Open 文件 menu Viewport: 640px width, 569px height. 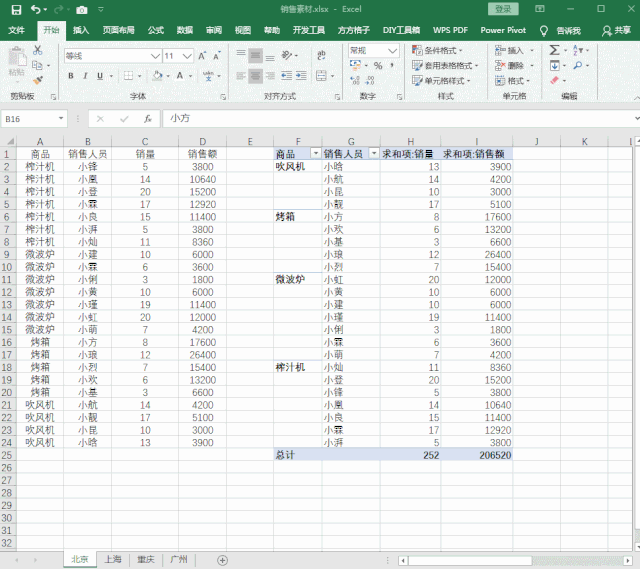pos(17,30)
